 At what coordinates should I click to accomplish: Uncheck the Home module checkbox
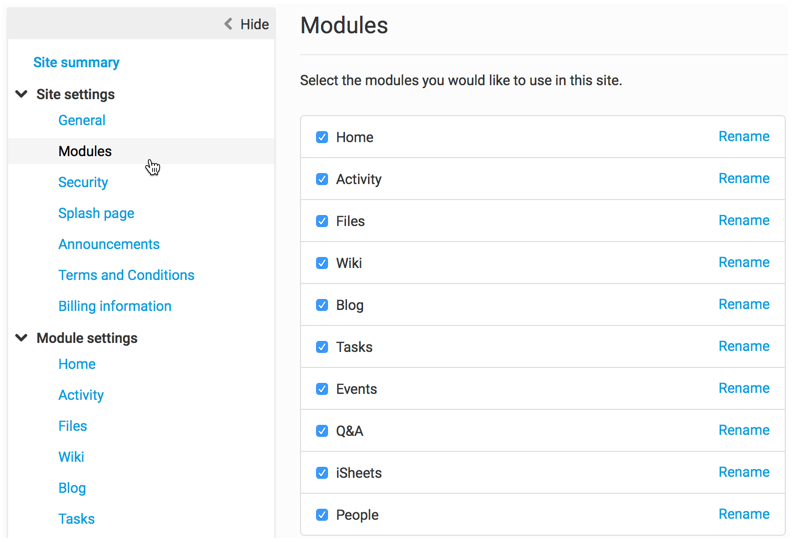322,137
